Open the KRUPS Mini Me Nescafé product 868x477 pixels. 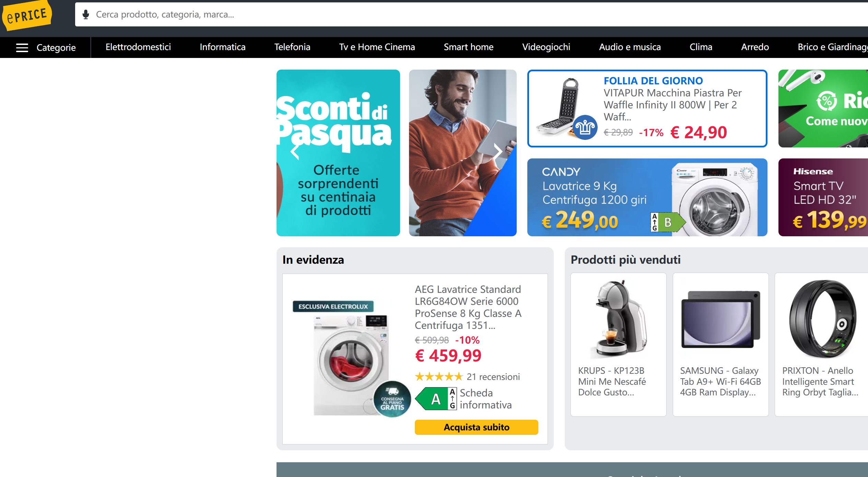(x=618, y=345)
